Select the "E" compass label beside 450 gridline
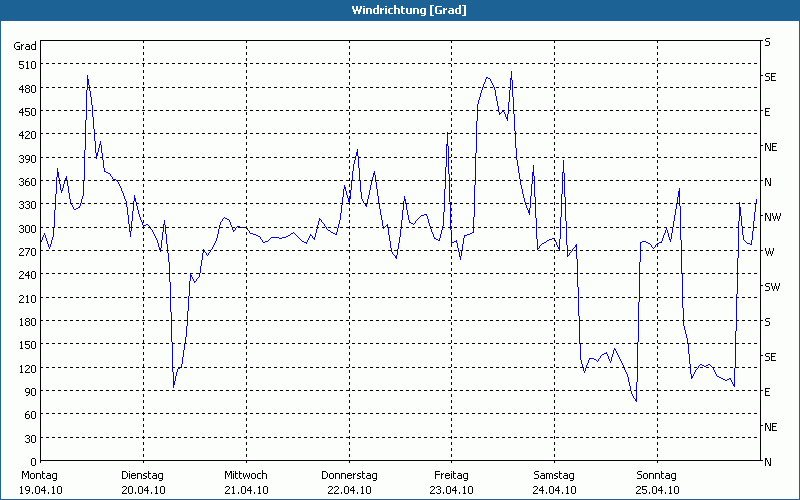Image resolution: width=800 pixels, height=500 pixels. coord(767,112)
